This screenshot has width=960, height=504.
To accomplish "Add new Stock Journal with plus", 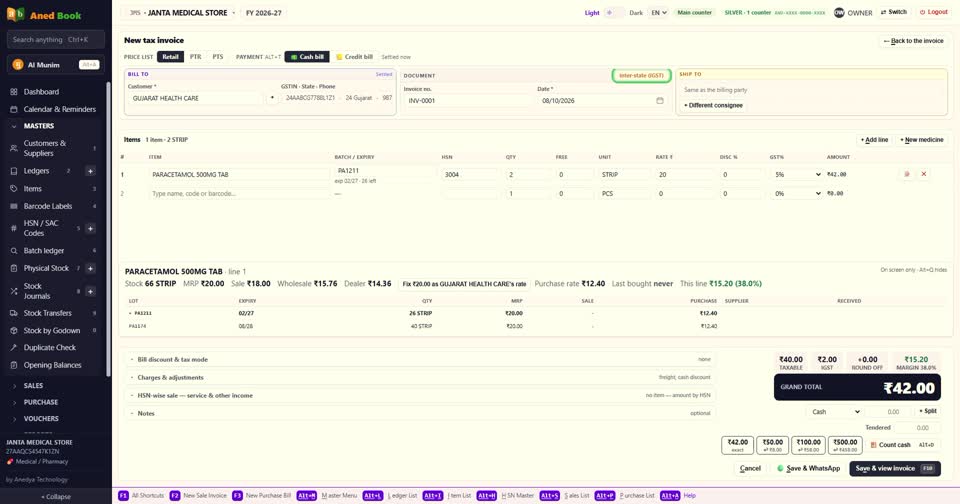I will pyautogui.click(x=90, y=291).
